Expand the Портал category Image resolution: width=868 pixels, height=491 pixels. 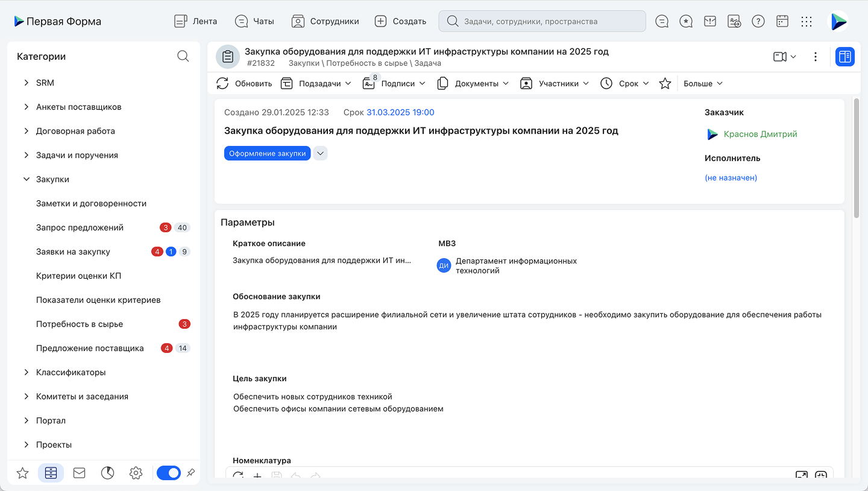[x=26, y=420]
